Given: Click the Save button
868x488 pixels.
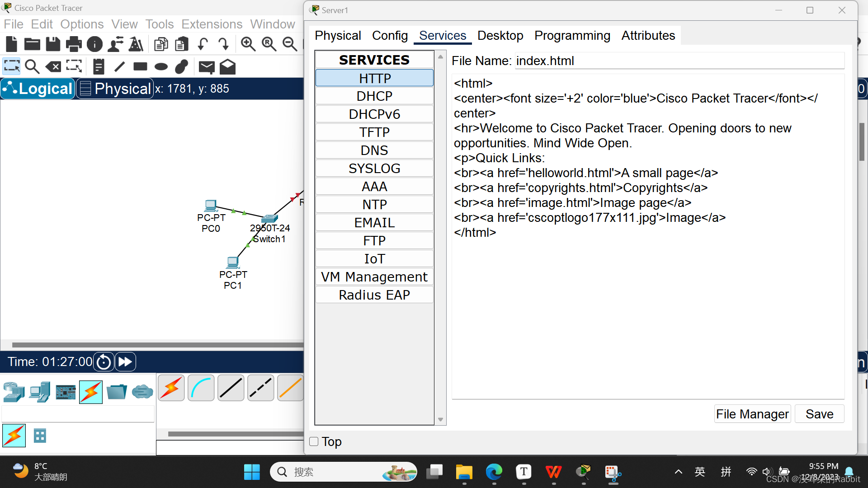Looking at the screenshot, I should click(x=820, y=413).
